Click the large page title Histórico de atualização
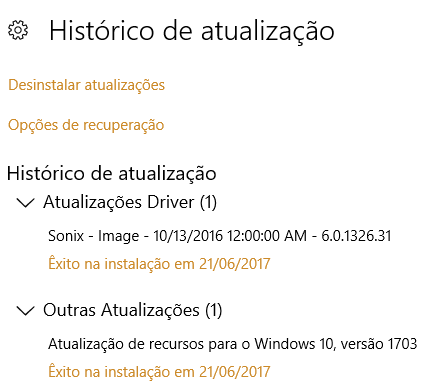 pyautogui.click(x=192, y=31)
